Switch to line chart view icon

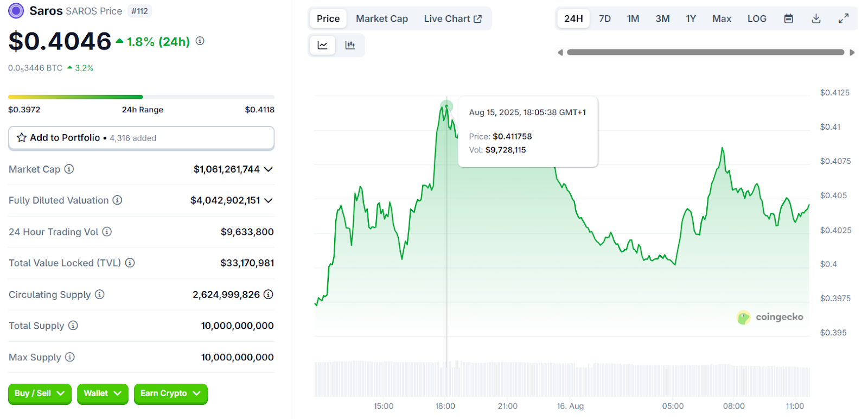[323, 45]
